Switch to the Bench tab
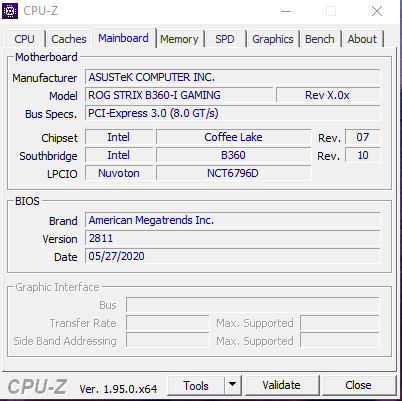This screenshot has width=402, height=401. (x=320, y=39)
